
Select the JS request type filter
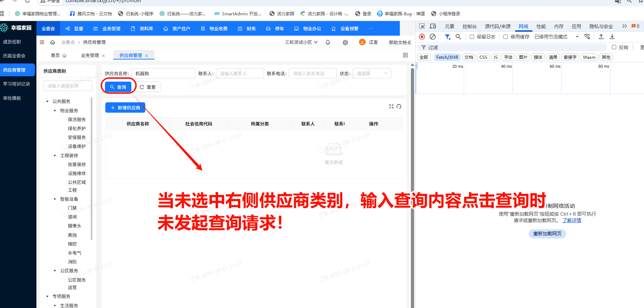[495, 57]
